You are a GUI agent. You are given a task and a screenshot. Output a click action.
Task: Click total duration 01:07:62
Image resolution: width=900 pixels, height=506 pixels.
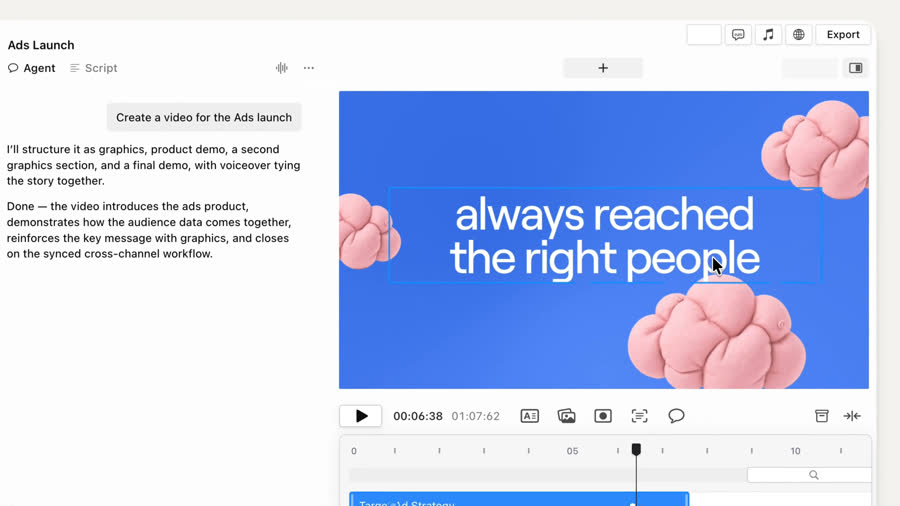pyautogui.click(x=475, y=416)
